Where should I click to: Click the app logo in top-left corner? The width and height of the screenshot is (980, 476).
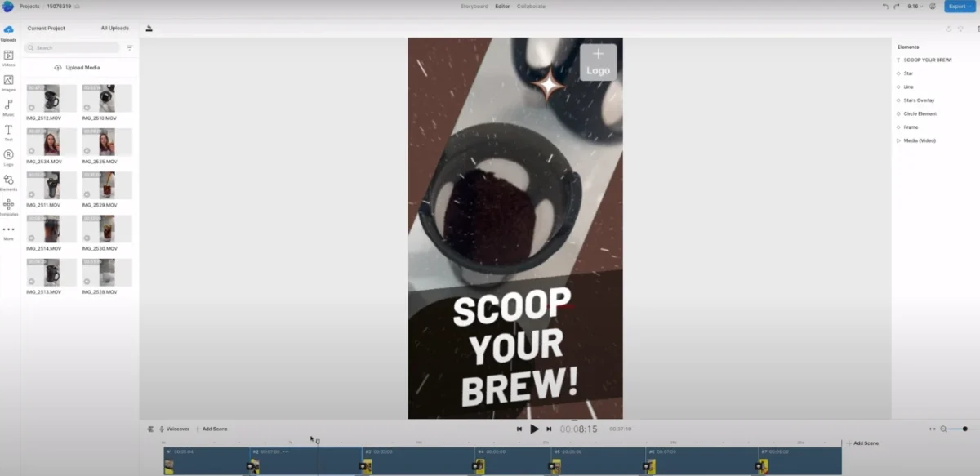7,7
